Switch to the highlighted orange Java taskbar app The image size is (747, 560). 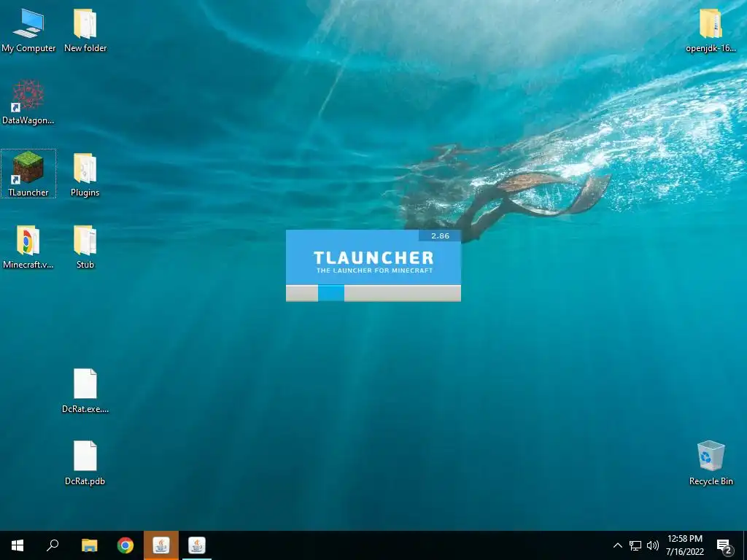coord(161,545)
